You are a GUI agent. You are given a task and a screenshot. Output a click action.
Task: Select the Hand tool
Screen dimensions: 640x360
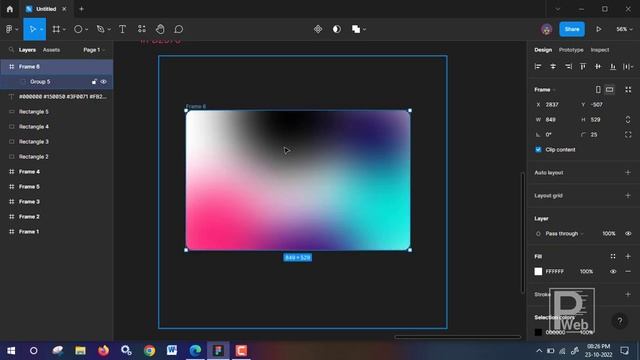[160, 29]
